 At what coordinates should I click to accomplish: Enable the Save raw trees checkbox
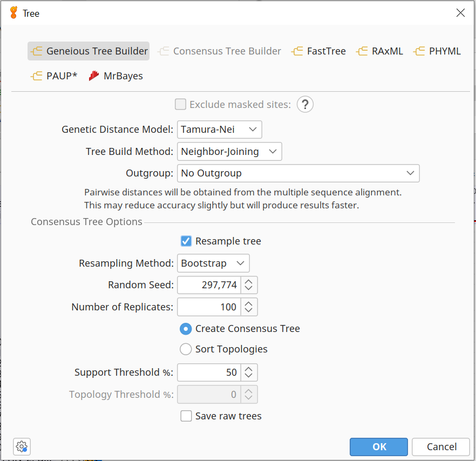(x=186, y=416)
